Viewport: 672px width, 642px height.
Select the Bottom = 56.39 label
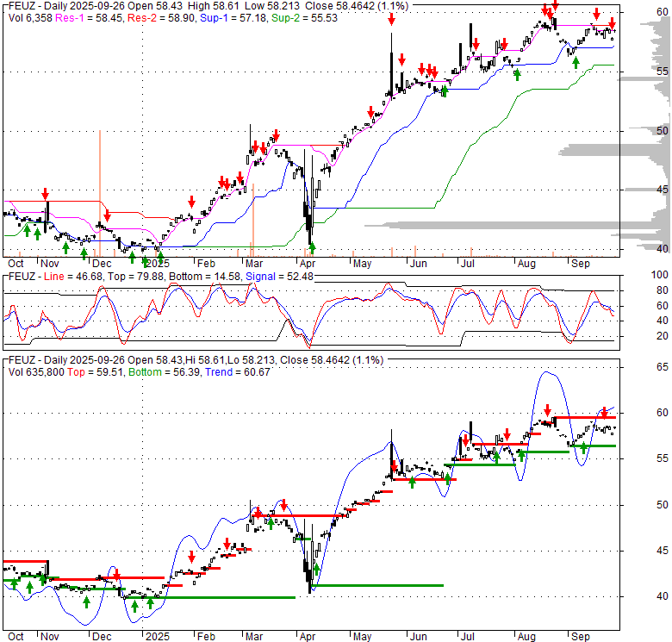pos(165,372)
